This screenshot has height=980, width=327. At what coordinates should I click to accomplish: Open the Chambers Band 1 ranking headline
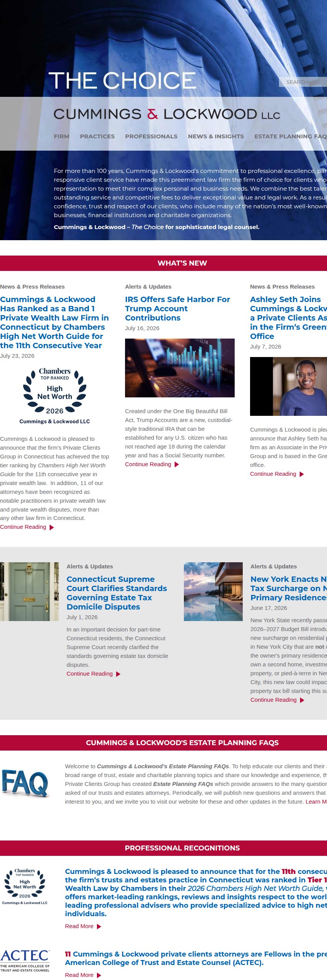coord(54,322)
